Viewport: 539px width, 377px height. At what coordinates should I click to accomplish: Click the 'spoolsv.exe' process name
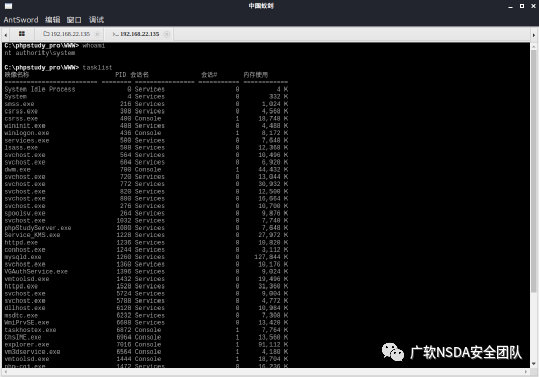(x=25, y=213)
